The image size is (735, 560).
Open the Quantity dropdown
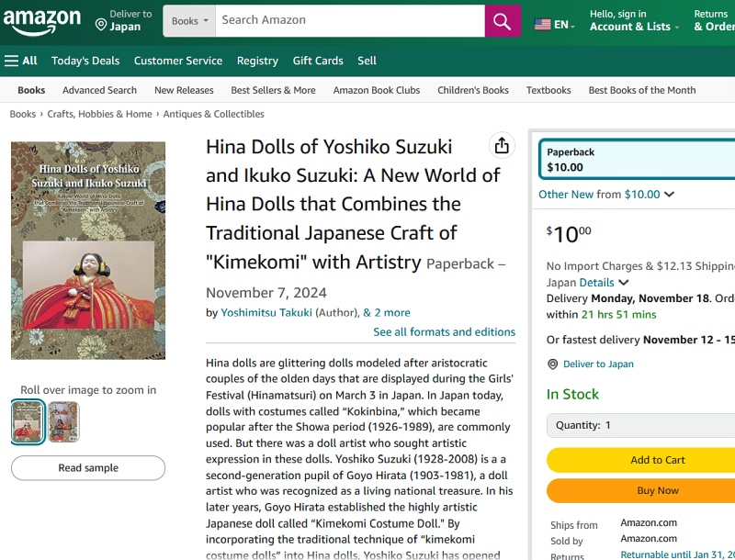(640, 425)
